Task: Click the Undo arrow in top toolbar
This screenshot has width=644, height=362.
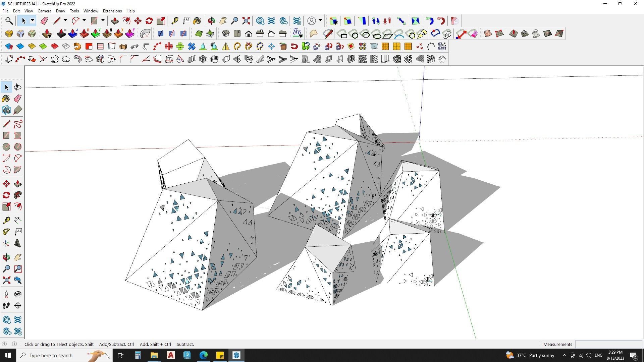Action: [430, 21]
